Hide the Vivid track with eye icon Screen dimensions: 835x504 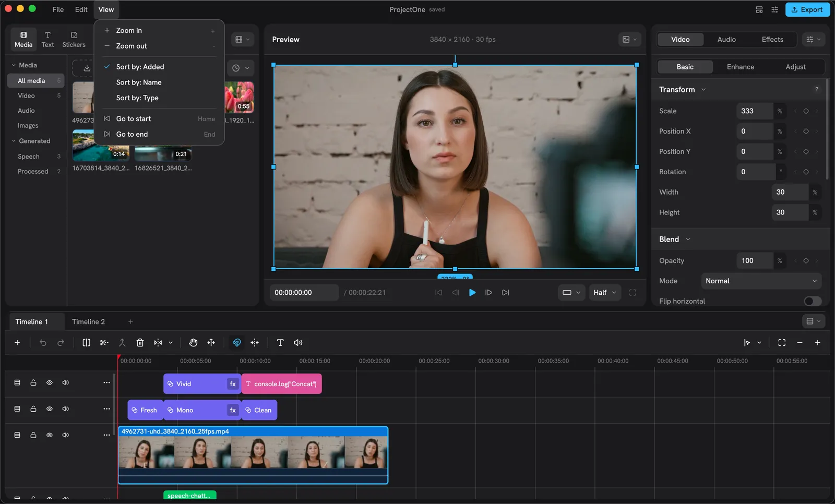[50, 383]
